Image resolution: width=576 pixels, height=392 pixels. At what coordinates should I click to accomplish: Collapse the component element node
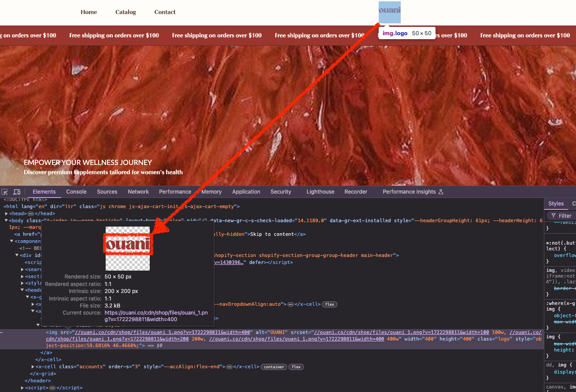tap(12, 241)
